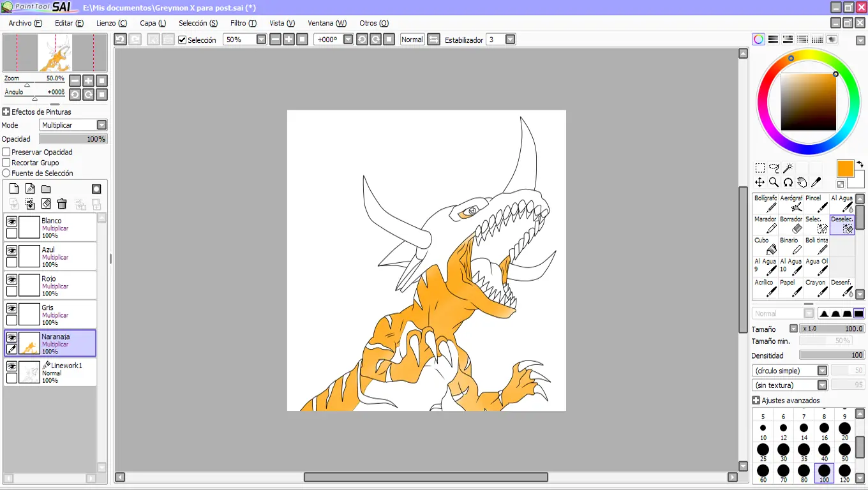The width and height of the screenshot is (868, 490).
Task: Enable Recortar Grupo checkbox
Action: 6,163
